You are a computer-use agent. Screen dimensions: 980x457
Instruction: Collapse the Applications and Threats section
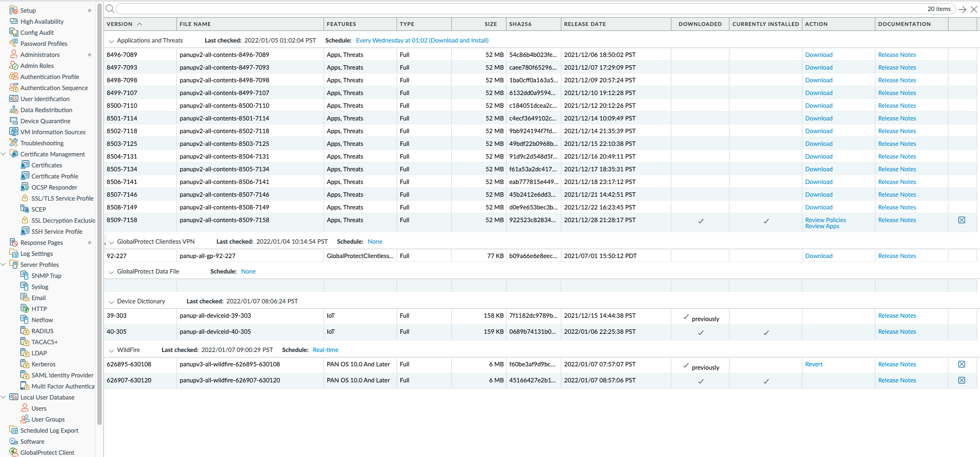tap(111, 41)
